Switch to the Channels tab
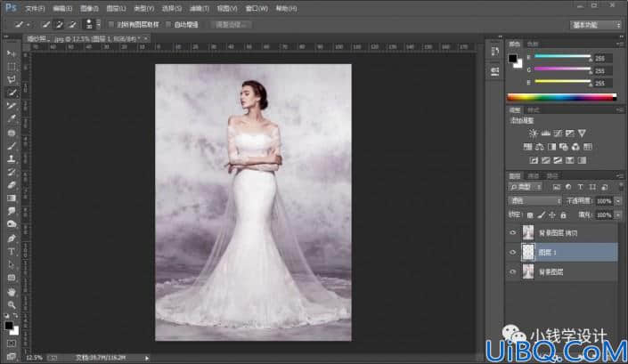 click(x=534, y=176)
